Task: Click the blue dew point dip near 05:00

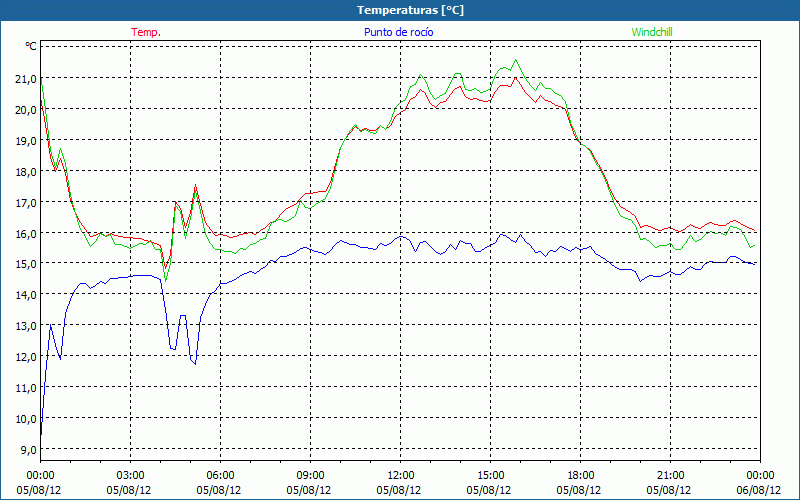Action: (195, 363)
